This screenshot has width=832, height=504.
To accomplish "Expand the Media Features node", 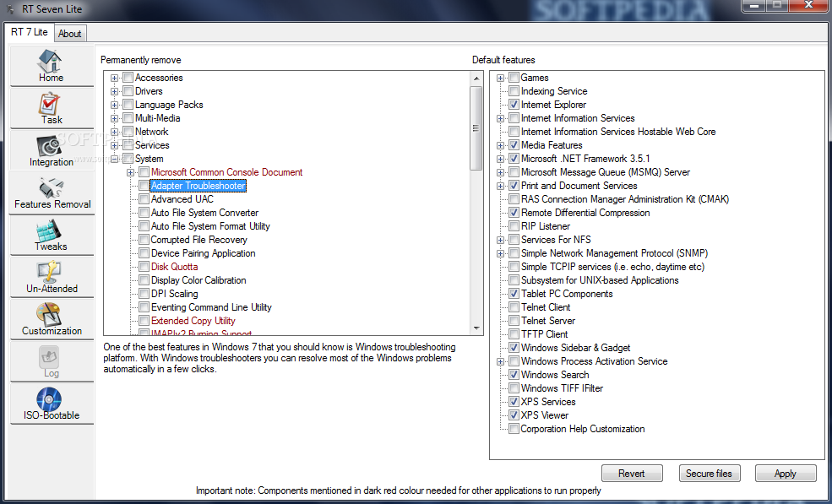I will [500, 145].
